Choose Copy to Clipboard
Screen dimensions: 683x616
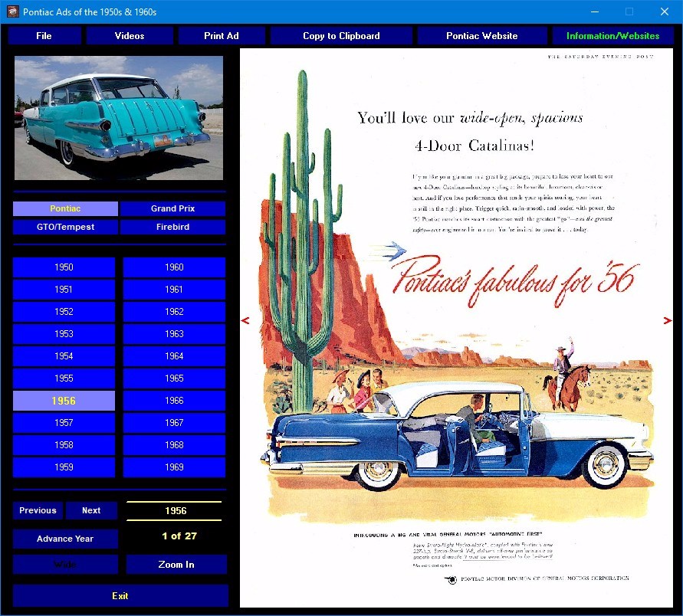[x=341, y=36]
